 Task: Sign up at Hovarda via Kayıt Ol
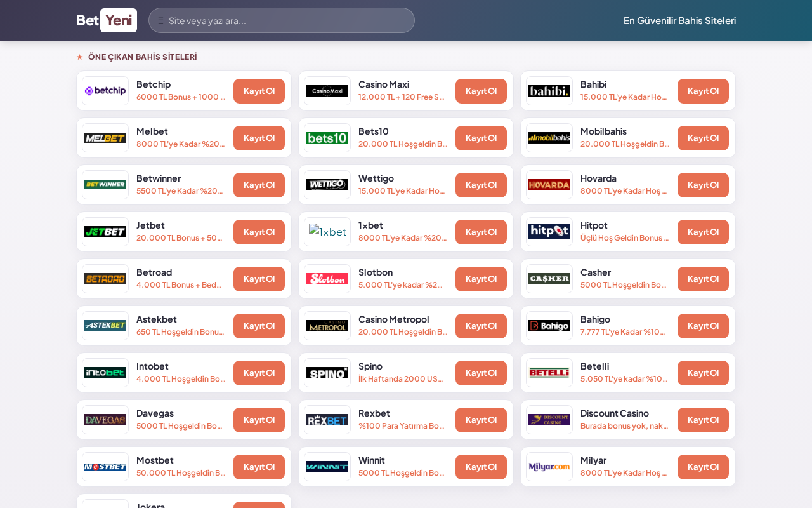tap(703, 185)
